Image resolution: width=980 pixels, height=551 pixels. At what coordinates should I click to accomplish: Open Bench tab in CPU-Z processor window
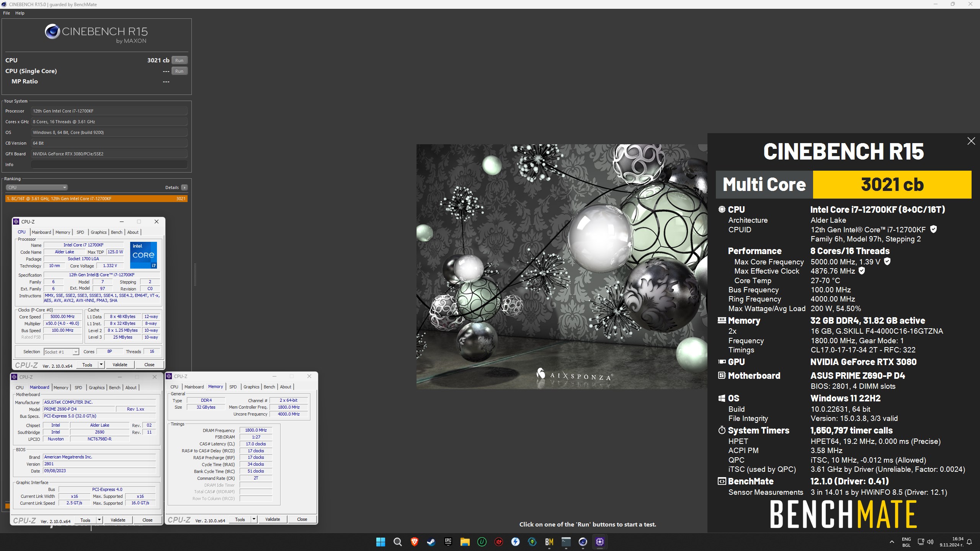tap(117, 232)
